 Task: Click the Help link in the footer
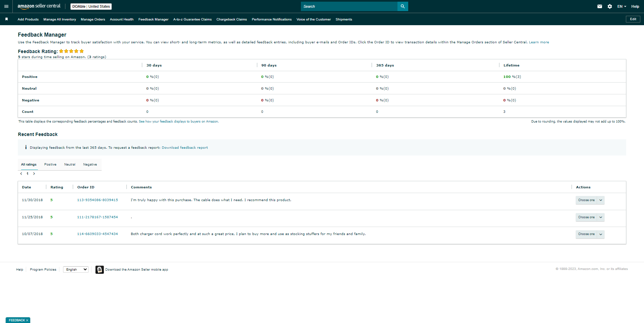(x=20, y=270)
